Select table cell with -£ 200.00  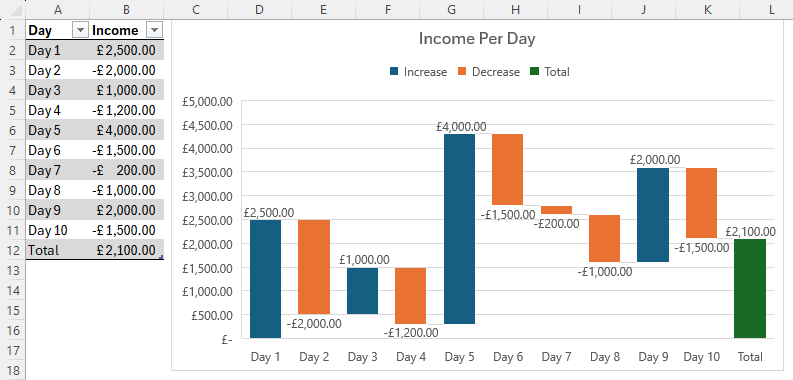tap(127, 171)
